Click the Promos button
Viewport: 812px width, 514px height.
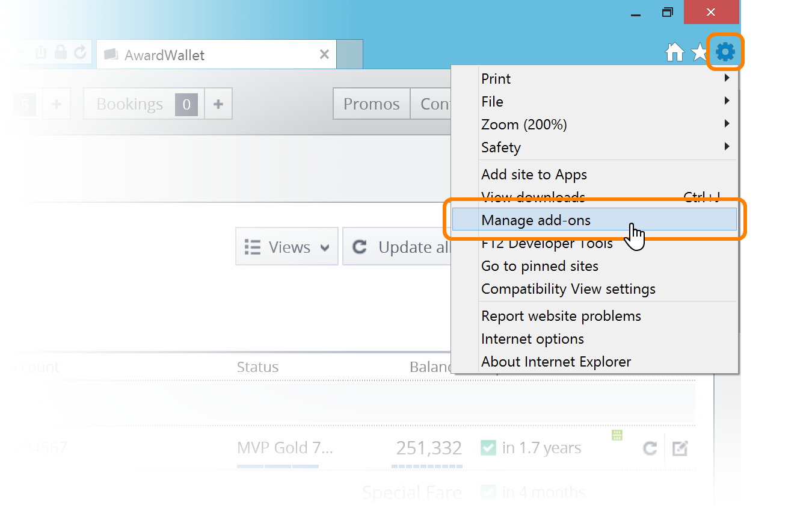click(x=371, y=104)
